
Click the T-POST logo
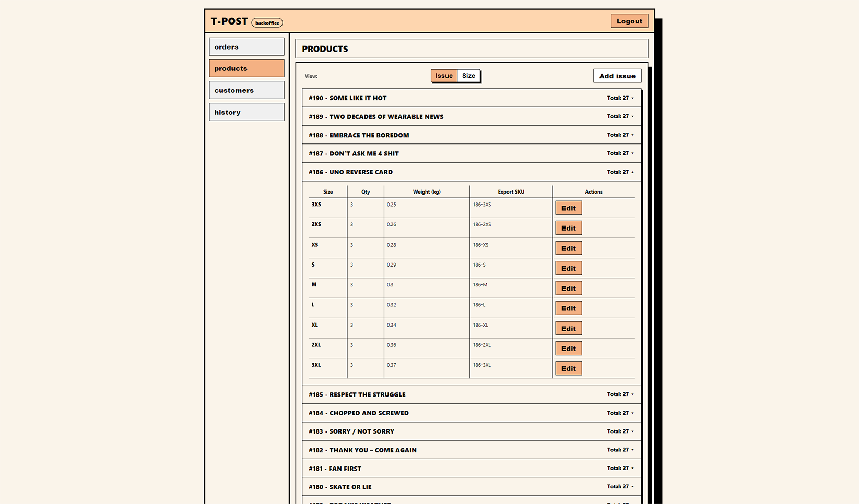(228, 21)
